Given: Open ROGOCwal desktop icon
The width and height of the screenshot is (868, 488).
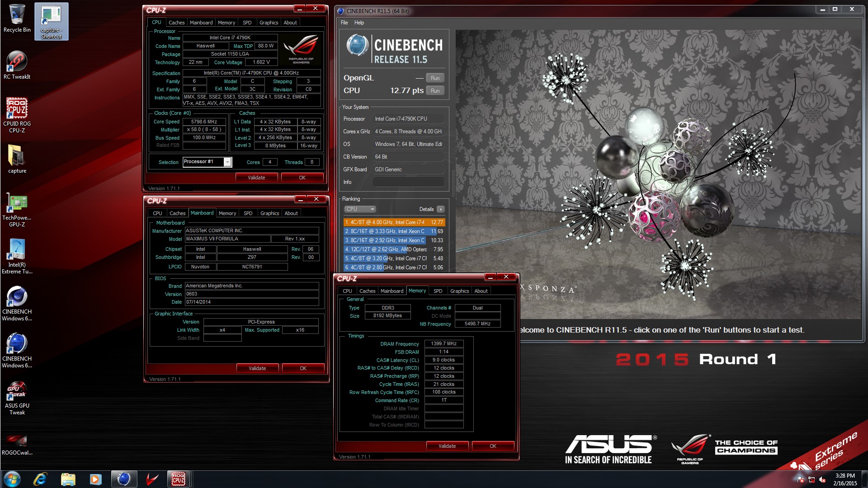Looking at the screenshot, I should [17, 444].
